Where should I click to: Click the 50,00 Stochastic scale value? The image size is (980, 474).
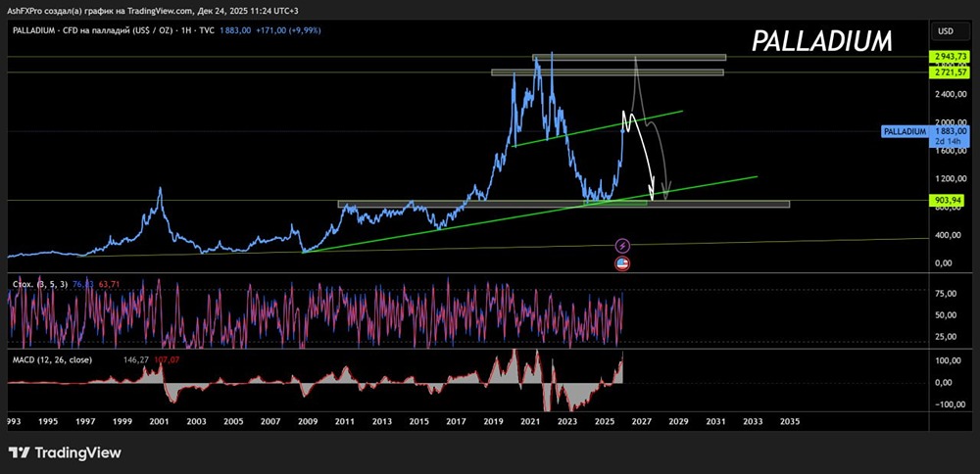pyautogui.click(x=948, y=315)
